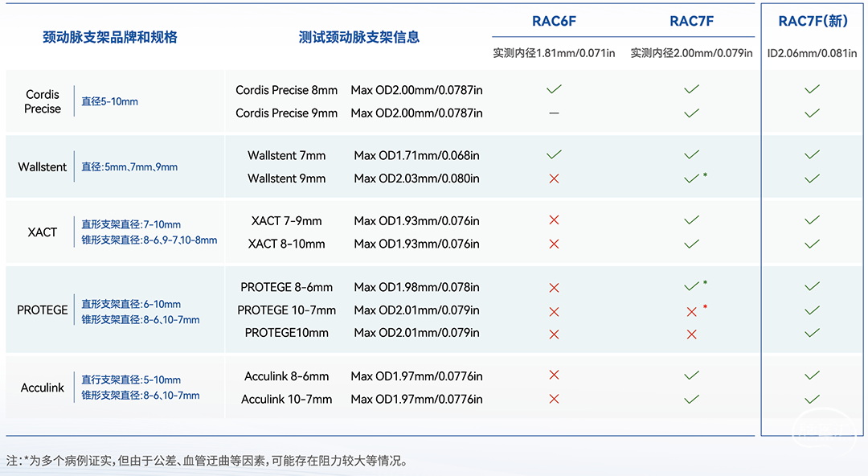Select the XACT 8-10mm stent name
The image size is (868, 476).
286,244
